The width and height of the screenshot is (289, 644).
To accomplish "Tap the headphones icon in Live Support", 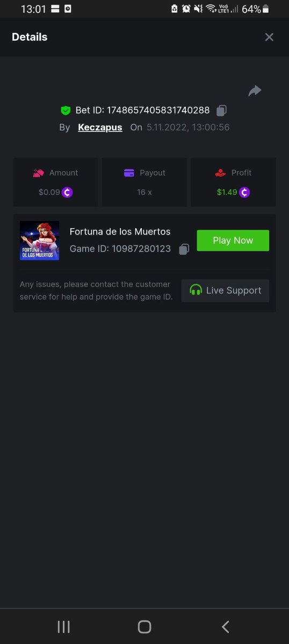I will 196,290.
